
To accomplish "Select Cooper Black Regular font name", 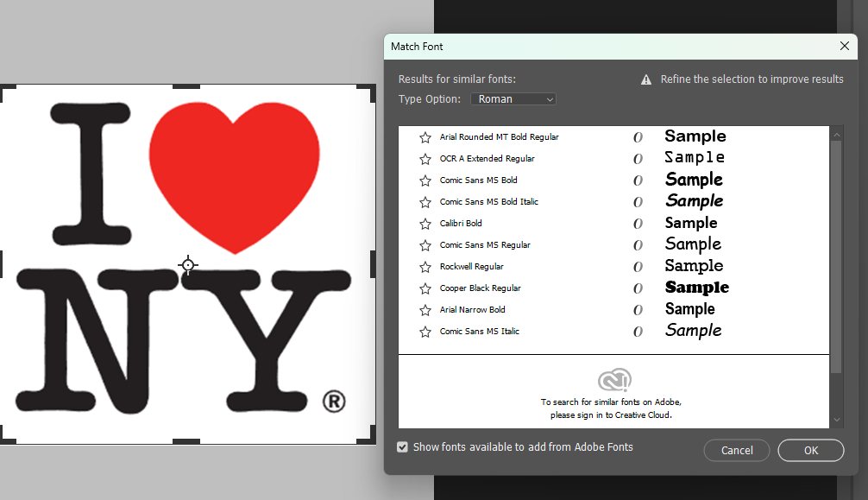I will pos(480,288).
